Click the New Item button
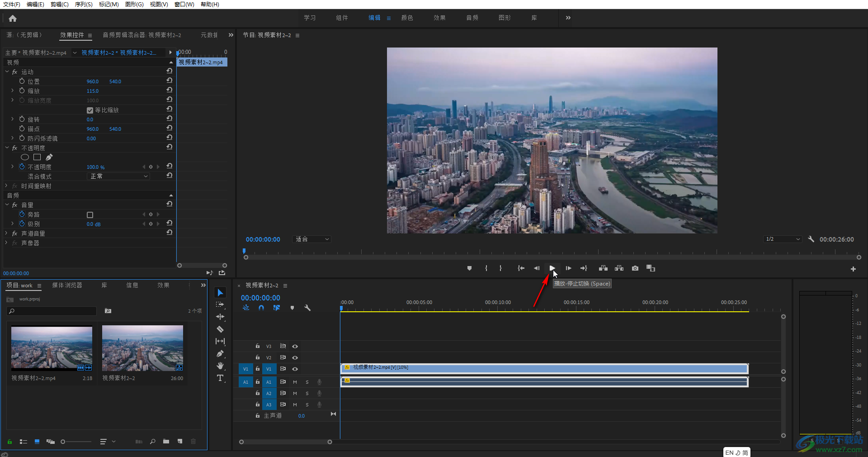 pyautogui.click(x=180, y=441)
